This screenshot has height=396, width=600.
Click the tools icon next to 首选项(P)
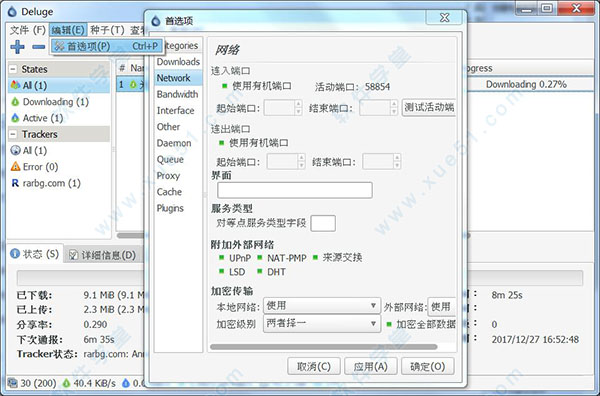point(59,46)
